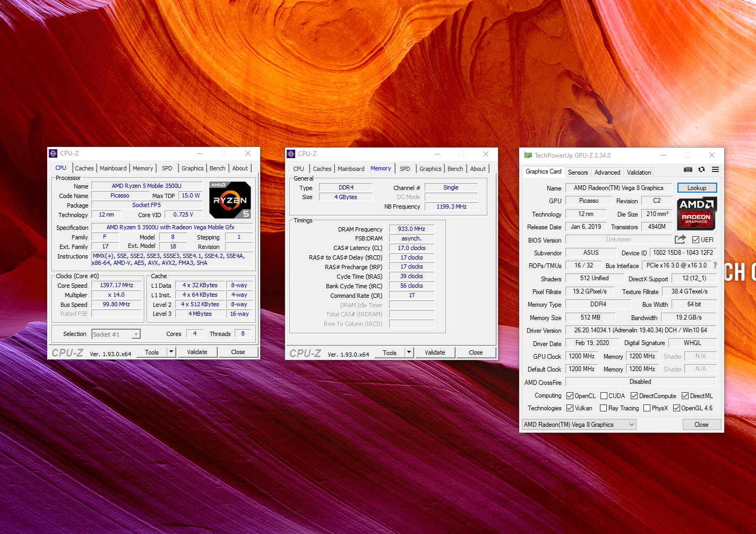Open SPD tab in memory CPU-Z window

405,169
